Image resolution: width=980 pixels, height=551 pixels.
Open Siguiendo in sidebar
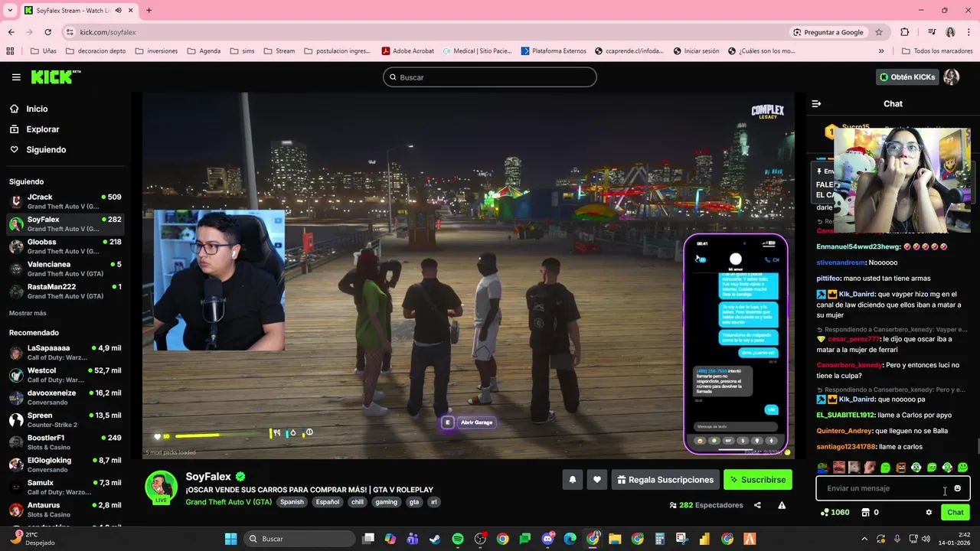coord(38,150)
